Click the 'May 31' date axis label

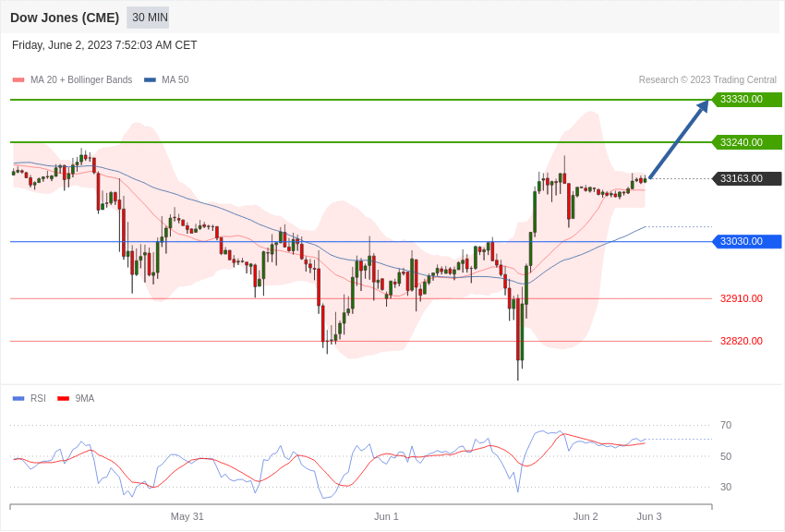(187, 516)
